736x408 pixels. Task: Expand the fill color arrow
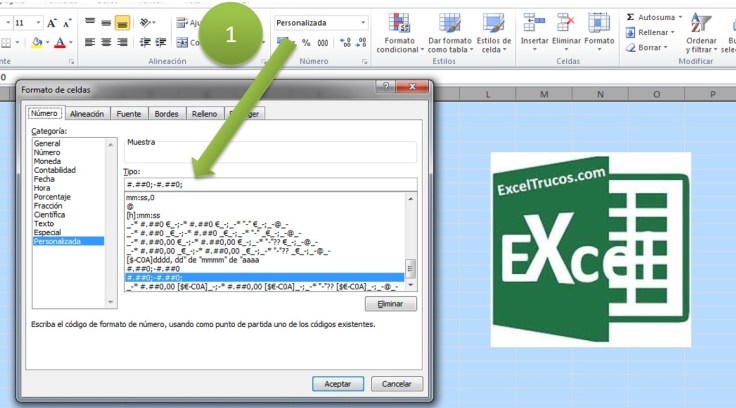(x=47, y=43)
